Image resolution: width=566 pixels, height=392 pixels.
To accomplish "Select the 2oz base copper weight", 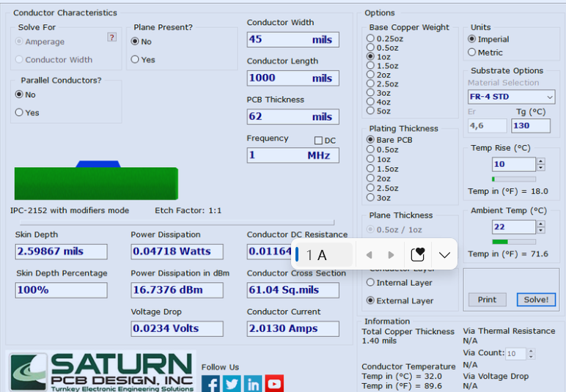I will pos(370,75).
